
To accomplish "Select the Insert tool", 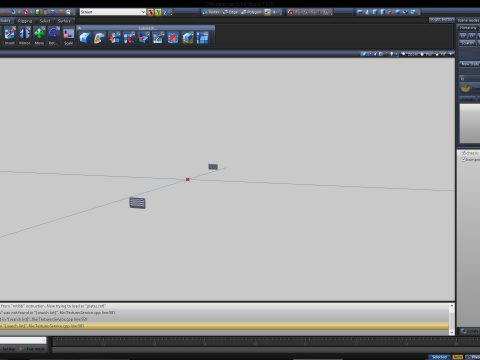I will point(10,36).
